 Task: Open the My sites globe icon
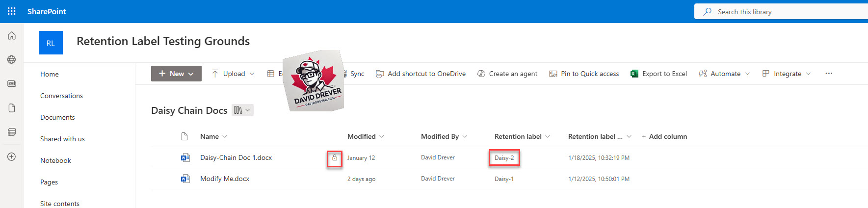coord(12,60)
